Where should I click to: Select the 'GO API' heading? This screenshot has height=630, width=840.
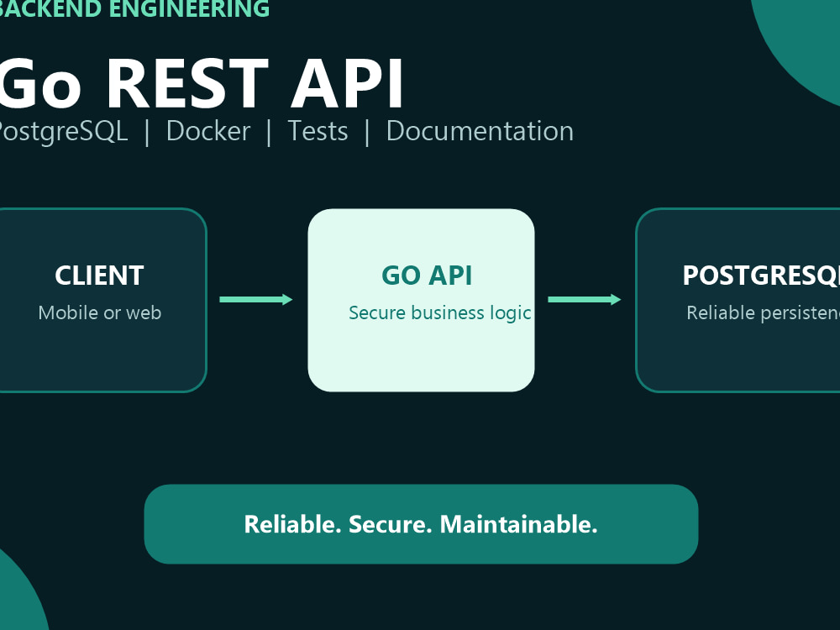(427, 276)
